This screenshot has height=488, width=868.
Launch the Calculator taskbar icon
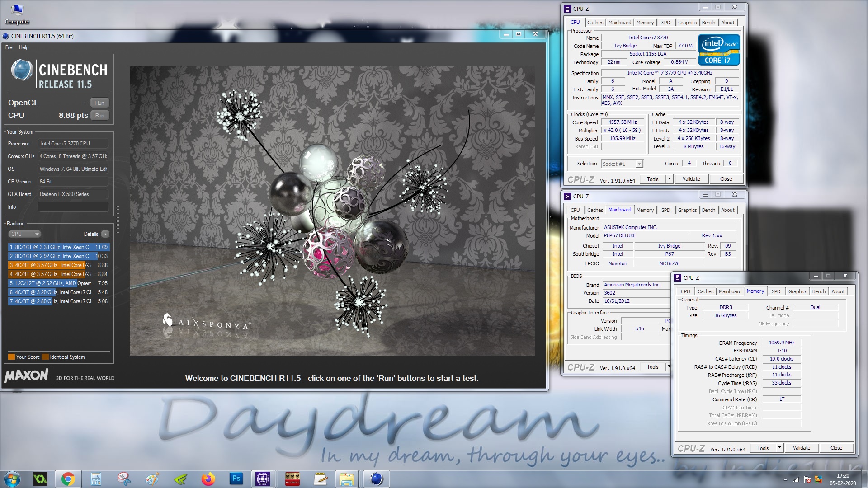coord(96,479)
